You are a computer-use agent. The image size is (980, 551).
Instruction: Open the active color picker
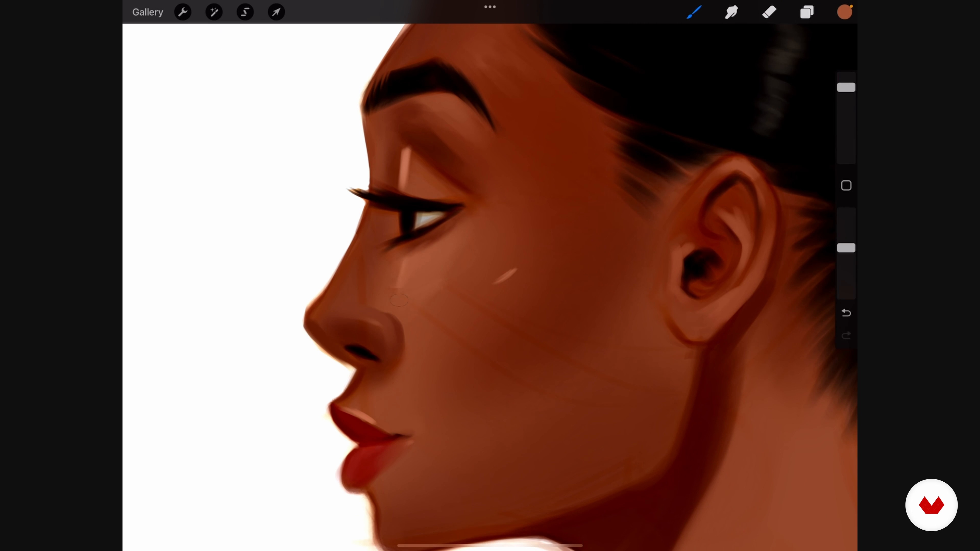(844, 12)
